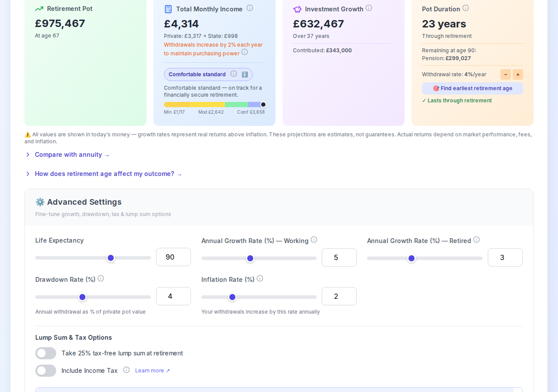The image size is (558, 392).
Task: Click the withdrawals increase info icon
Action: pyautogui.click(x=245, y=52)
